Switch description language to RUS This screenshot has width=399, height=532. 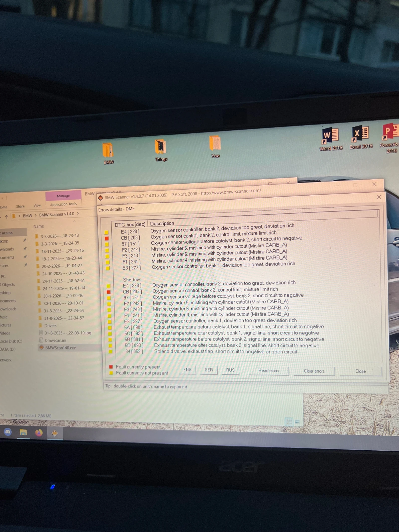[x=230, y=370]
